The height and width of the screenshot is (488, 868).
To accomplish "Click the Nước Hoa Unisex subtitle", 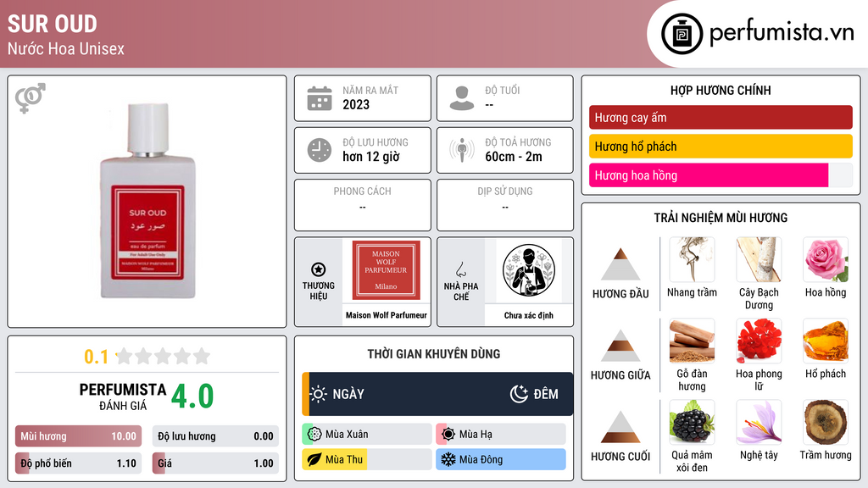I will pos(66,48).
